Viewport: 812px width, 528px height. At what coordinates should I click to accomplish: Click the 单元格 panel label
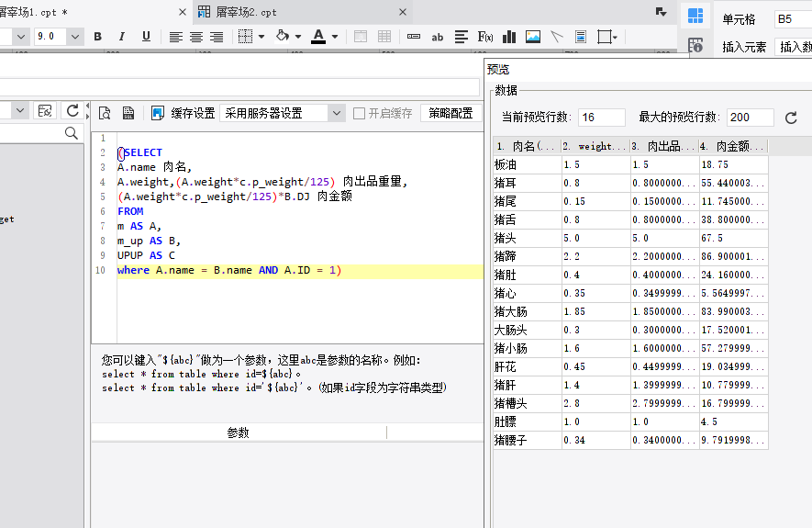(739, 19)
